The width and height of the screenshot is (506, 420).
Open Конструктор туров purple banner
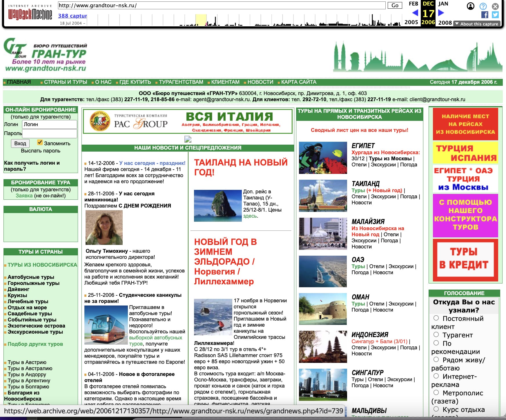[465, 215]
